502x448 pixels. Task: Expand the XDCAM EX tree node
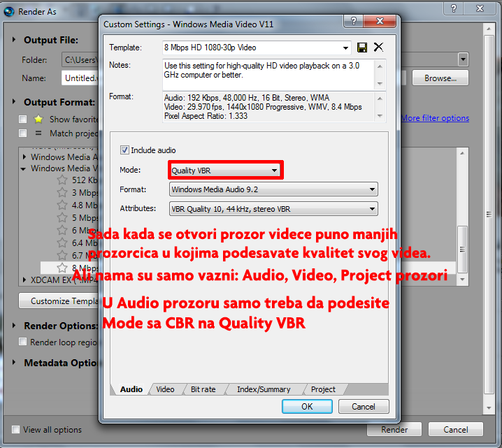[24, 280]
